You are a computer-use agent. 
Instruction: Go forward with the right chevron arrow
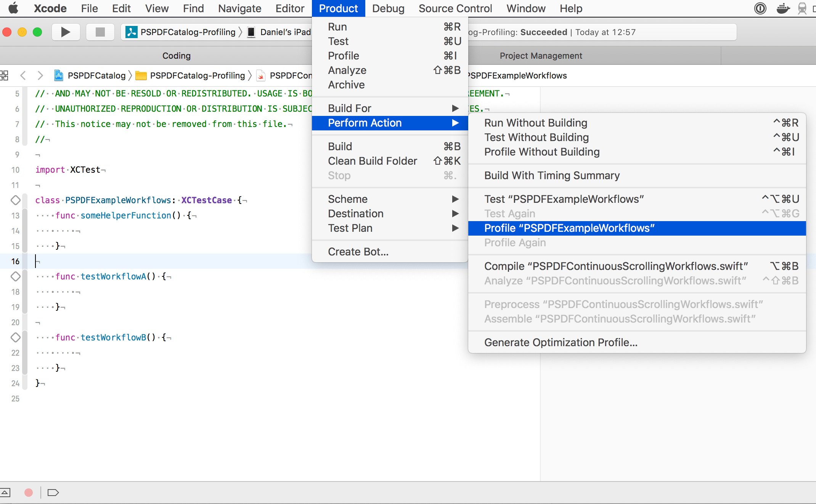(40, 75)
